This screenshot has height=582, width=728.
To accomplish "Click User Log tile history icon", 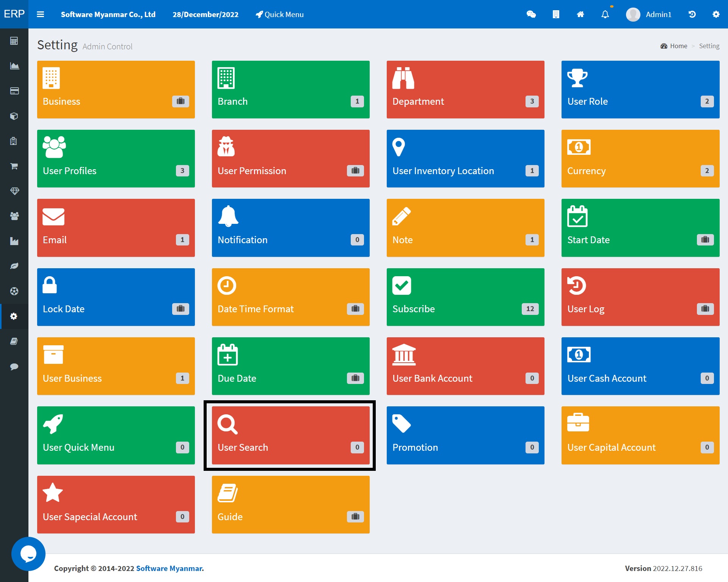I will pos(577,286).
